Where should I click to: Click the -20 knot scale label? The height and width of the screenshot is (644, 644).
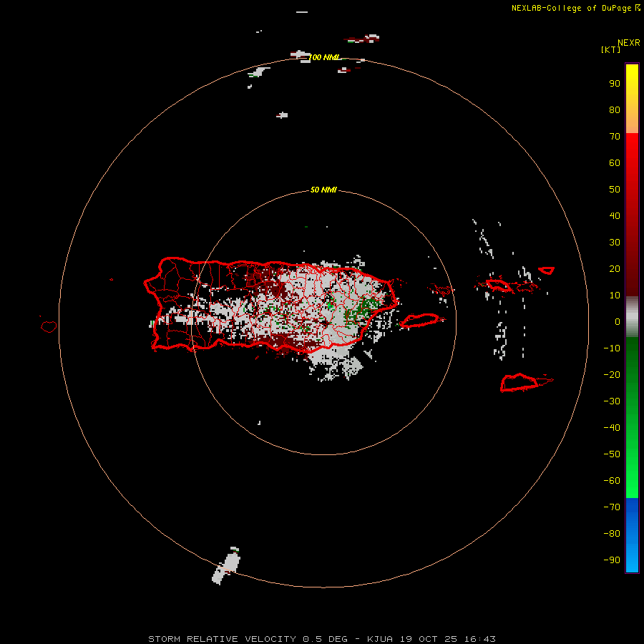click(x=612, y=374)
